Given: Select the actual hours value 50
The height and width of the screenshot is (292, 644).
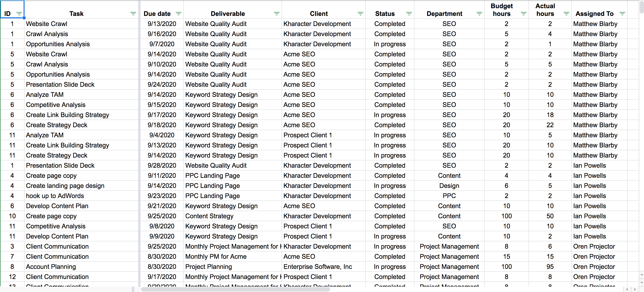Looking at the screenshot, I should (550, 216).
